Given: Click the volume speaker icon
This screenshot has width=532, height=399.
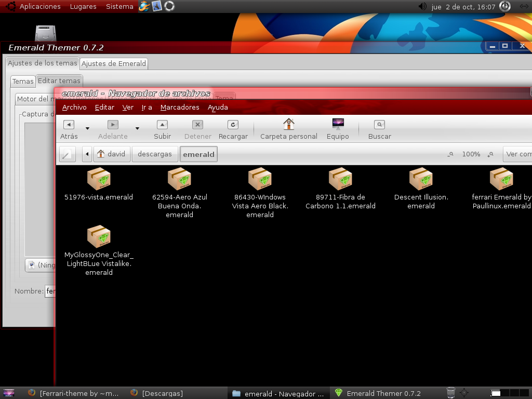Looking at the screenshot, I should coord(422,6).
